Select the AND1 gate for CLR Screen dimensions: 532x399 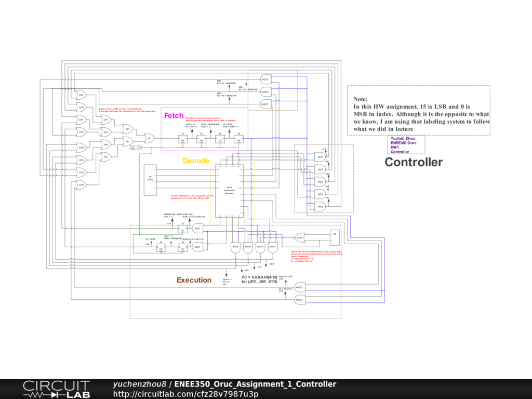pyautogui.click(x=320, y=157)
